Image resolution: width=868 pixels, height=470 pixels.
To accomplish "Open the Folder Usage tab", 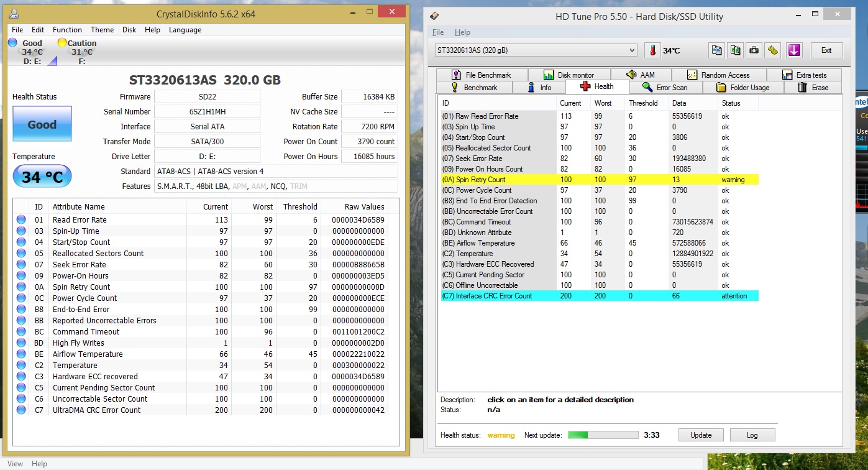I will pyautogui.click(x=742, y=88).
